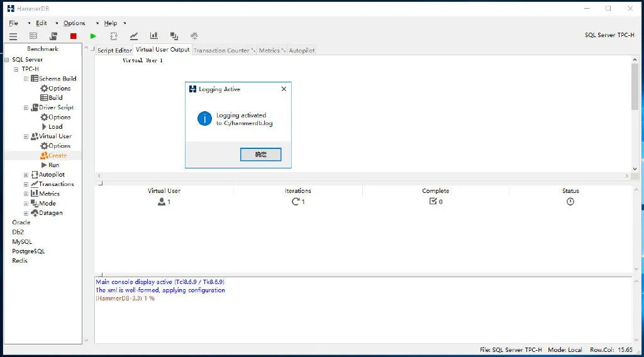Expand the Autopilot node
This screenshot has width=644, height=357.
pos(26,175)
